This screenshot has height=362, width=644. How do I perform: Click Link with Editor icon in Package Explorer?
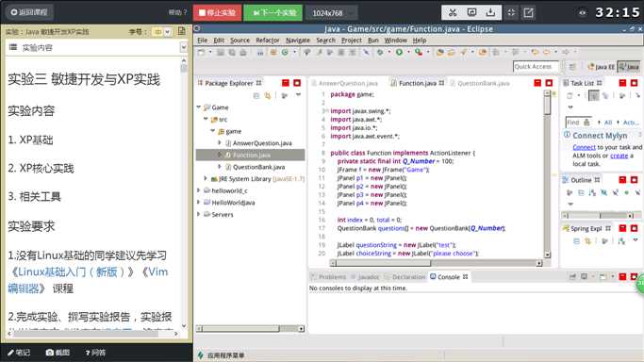(268, 95)
